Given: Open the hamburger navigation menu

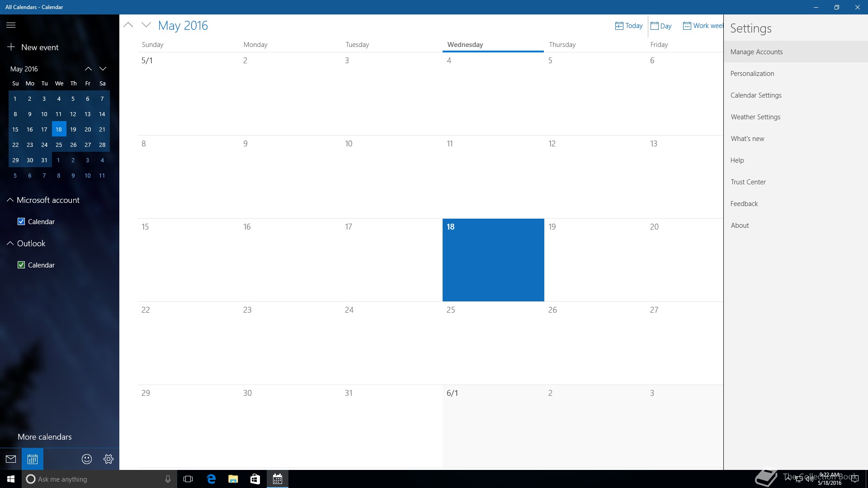Looking at the screenshot, I should [x=11, y=25].
